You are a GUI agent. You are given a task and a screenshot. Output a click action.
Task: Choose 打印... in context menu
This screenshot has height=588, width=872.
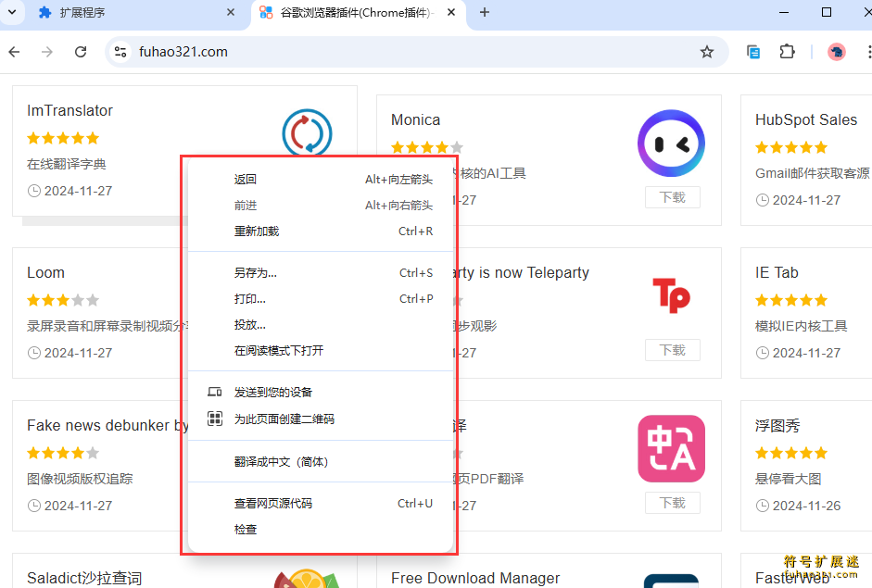tap(321, 298)
